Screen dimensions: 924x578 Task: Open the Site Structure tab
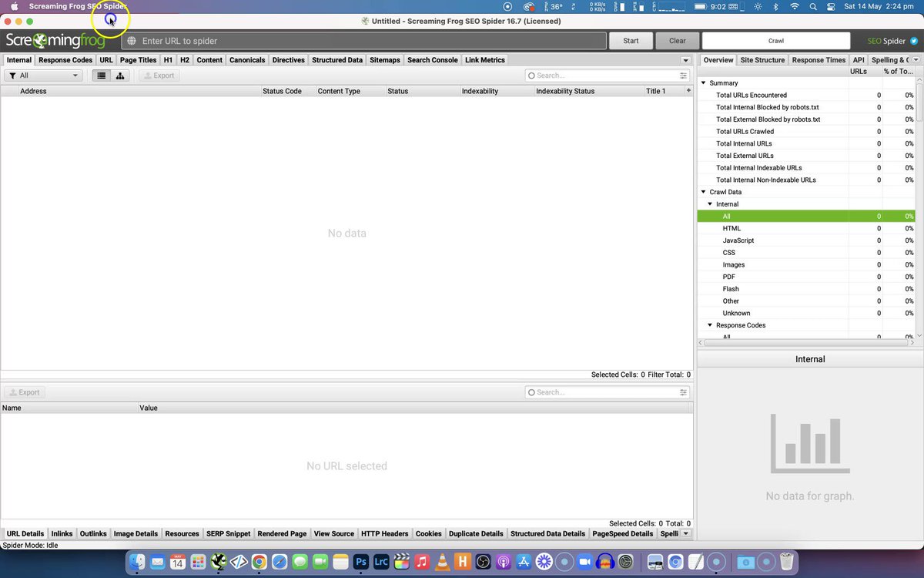[x=762, y=60]
